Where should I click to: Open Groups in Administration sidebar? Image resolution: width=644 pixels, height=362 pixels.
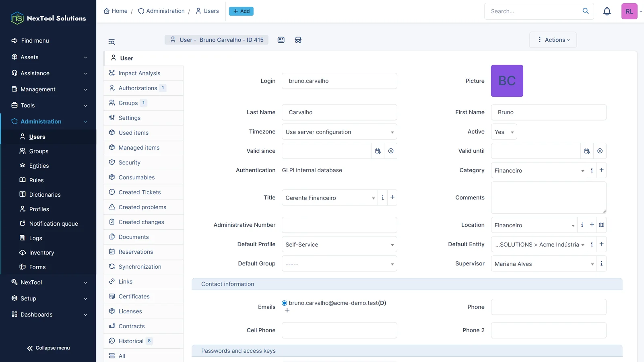pyautogui.click(x=39, y=151)
